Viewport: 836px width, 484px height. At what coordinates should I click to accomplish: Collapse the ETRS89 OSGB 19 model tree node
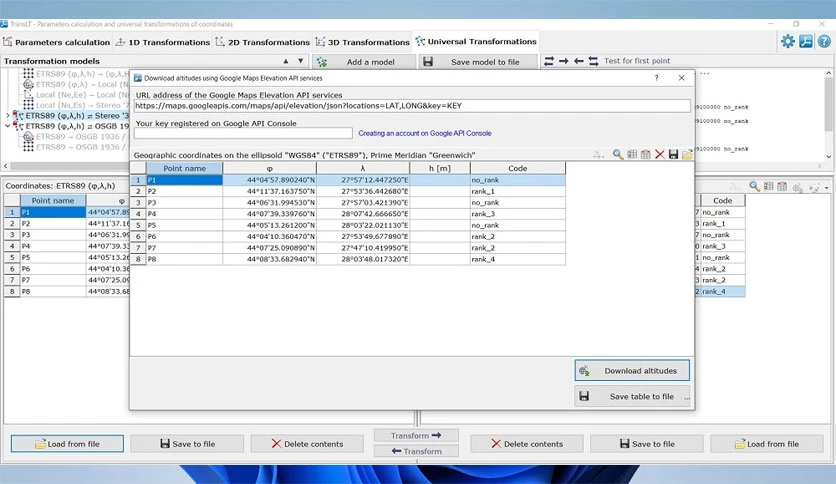pyautogui.click(x=8, y=126)
